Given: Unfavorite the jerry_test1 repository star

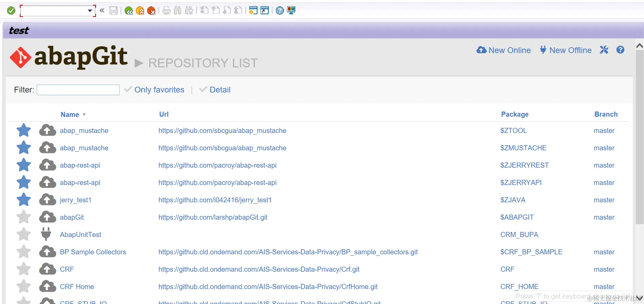Looking at the screenshot, I should [24, 200].
